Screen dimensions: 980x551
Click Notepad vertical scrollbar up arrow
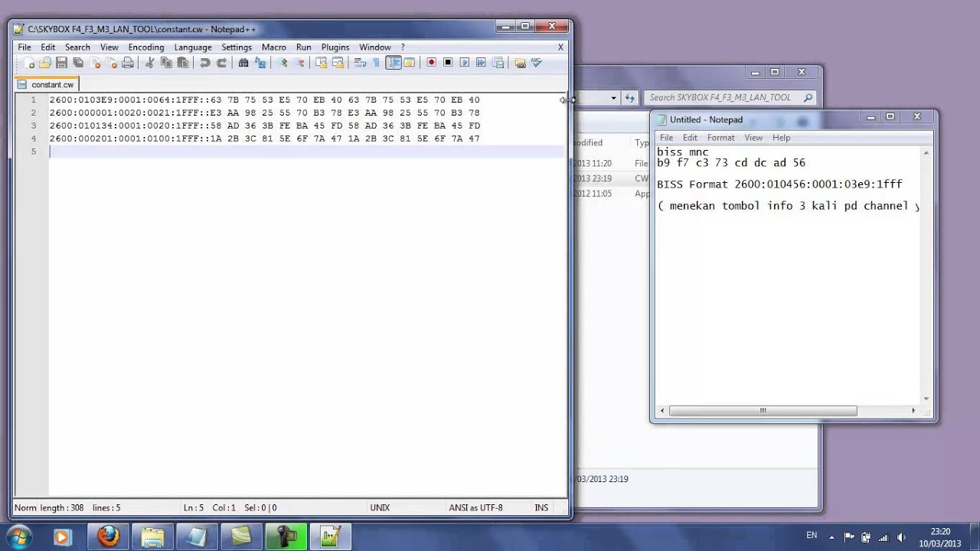point(926,153)
